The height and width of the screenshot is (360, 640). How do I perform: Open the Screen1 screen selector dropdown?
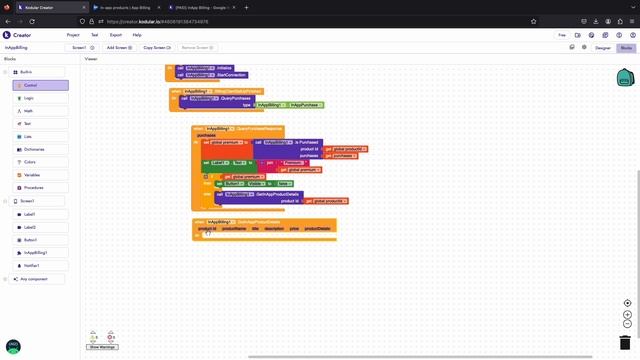83,48
